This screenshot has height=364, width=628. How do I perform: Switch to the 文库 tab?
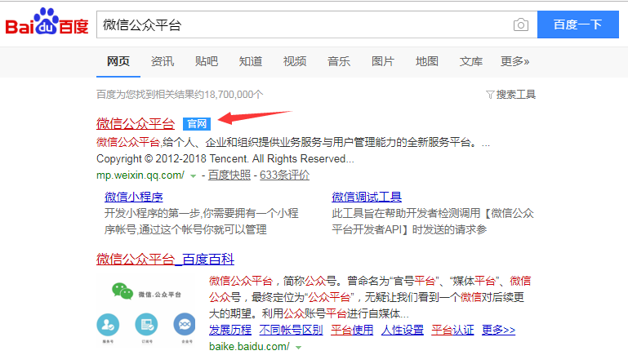click(x=470, y=61)
